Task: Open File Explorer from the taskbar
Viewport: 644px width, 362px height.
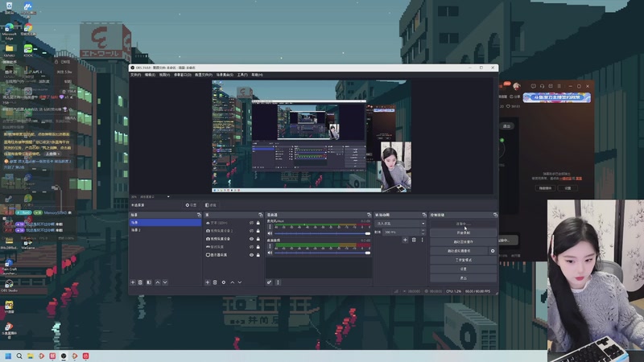Action: (x=31, y=356)
